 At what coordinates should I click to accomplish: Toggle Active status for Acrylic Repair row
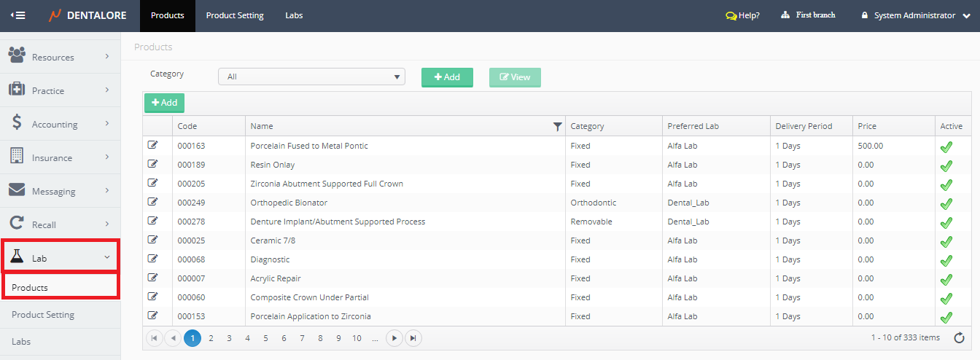point(946,279)
